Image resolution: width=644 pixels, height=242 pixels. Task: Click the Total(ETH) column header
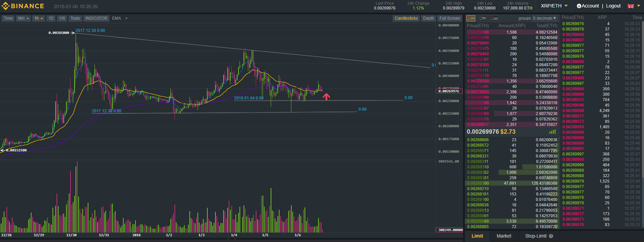click(x=547, y=26)
